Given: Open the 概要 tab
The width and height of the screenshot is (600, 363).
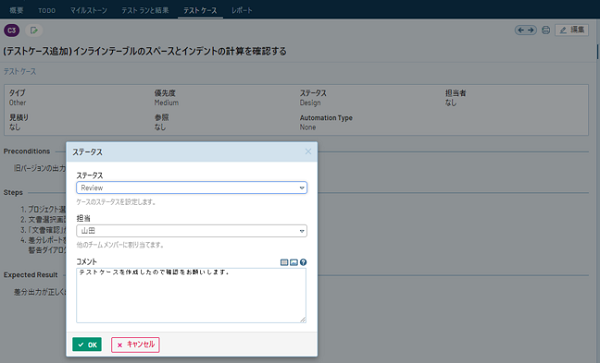Looking at the screenshot, I should (x=16, y=10).
